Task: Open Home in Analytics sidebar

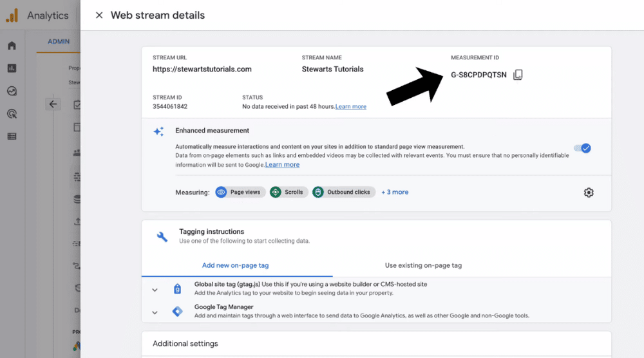Action: click(x=12, y=46)
